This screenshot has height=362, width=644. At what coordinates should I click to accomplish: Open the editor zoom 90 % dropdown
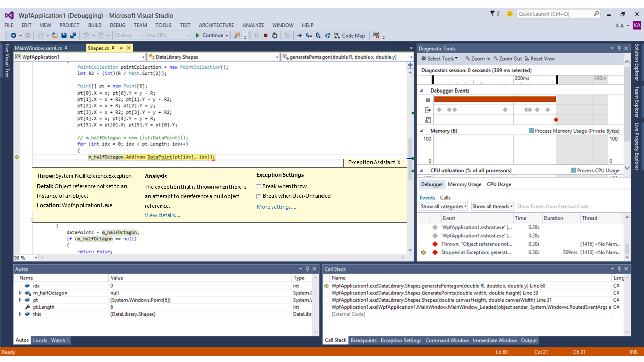coord(25,258)
